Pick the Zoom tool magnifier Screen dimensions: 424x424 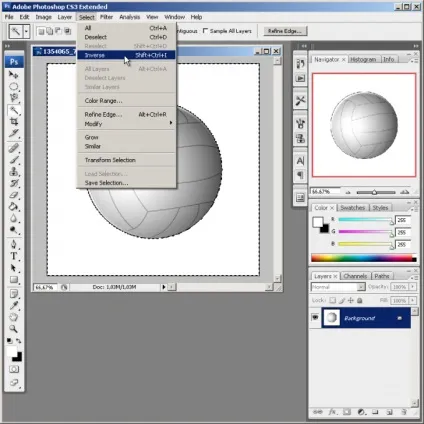point(14,329)
